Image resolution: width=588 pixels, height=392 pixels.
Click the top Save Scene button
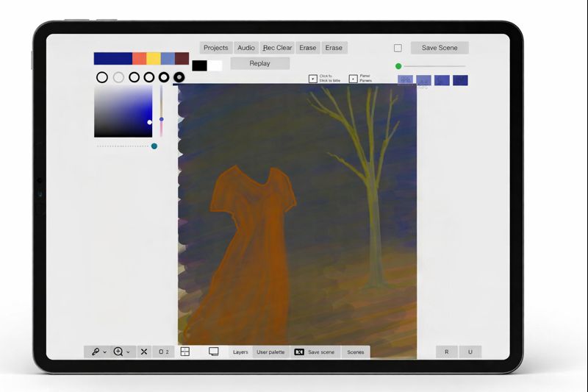point(440,48)
